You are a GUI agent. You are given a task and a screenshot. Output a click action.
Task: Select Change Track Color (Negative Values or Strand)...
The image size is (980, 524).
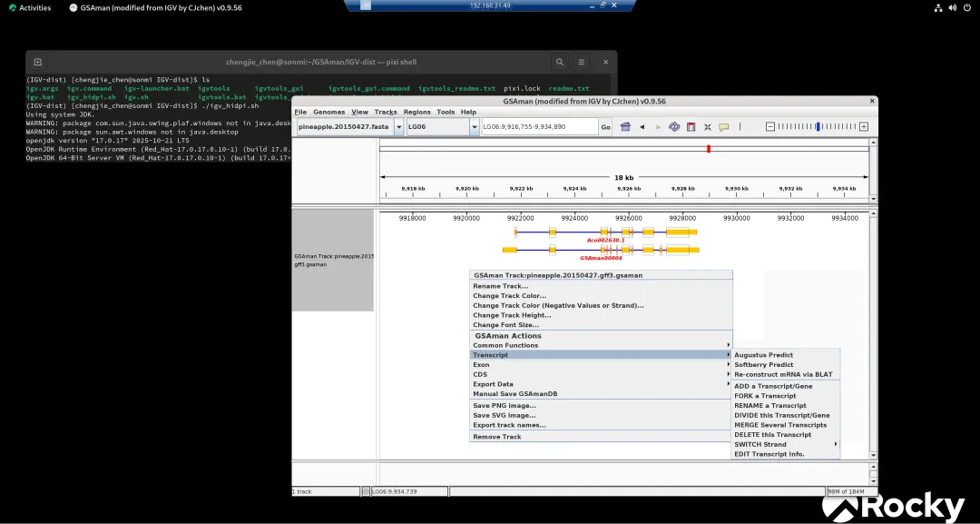(x=601, y=306)
